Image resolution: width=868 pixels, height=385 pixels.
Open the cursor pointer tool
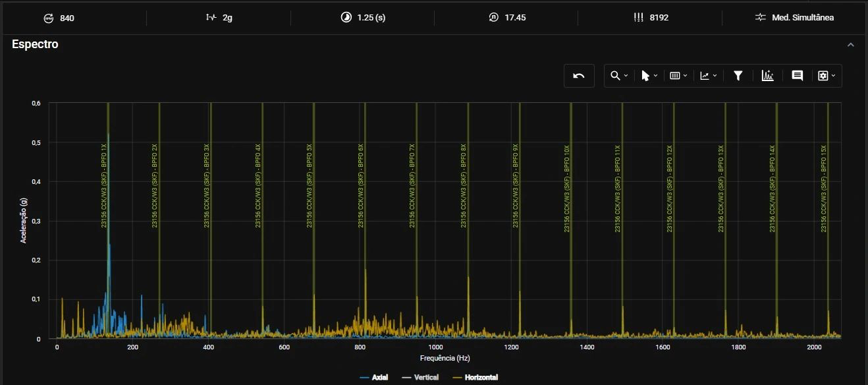coord(645,76)
